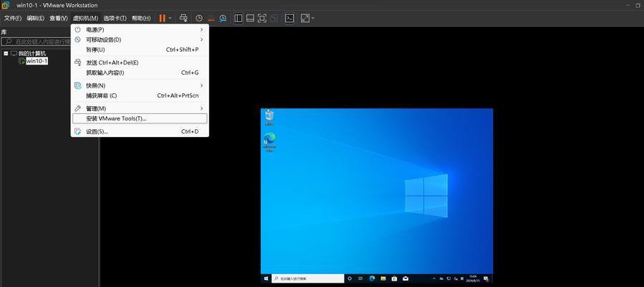Click the Unity mode toolbar icon

[x=274, y=18]
